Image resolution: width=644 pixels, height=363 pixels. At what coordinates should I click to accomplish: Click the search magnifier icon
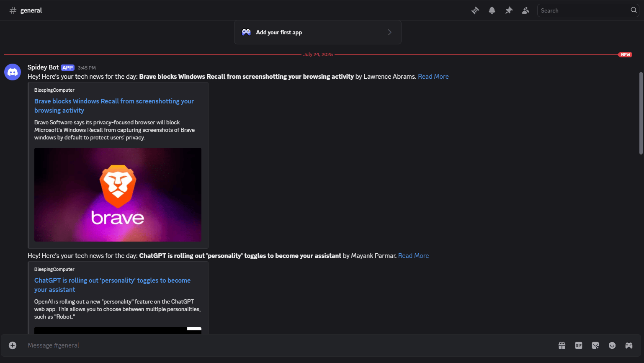point(634,10)
